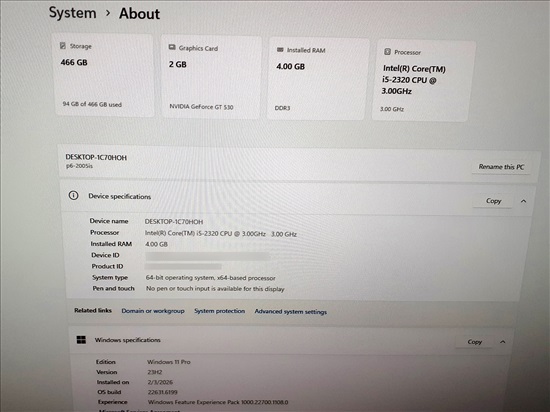Collapse the Device specifications section
The height and width of the screenshot is (412, 550).
point(523,201)
